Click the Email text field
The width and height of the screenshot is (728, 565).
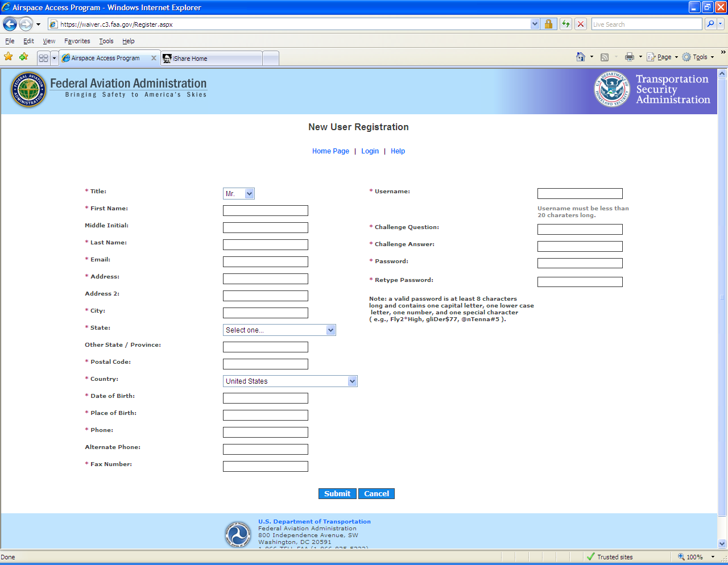point(266,262)
